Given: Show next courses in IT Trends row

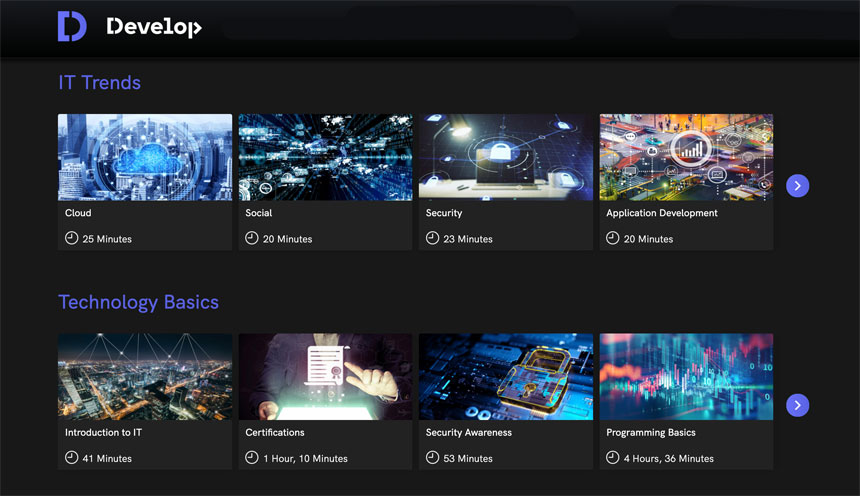Looking at the screenshot, I should [797, 185].
